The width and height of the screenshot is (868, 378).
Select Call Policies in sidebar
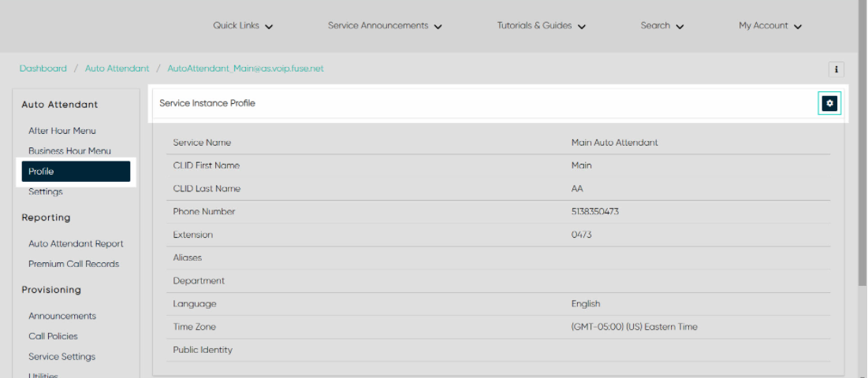[x=53, y=336]
